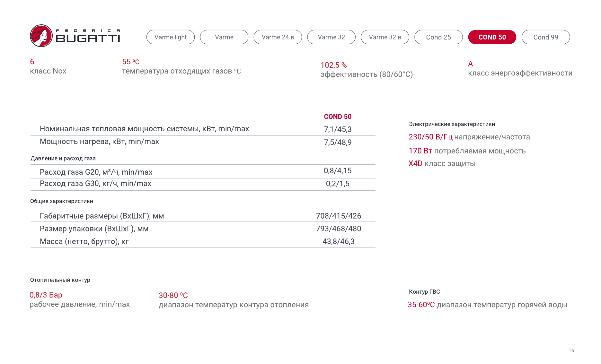Select the Расход газа G20 row label
The image size is (601, 364).
pos(96,172)
